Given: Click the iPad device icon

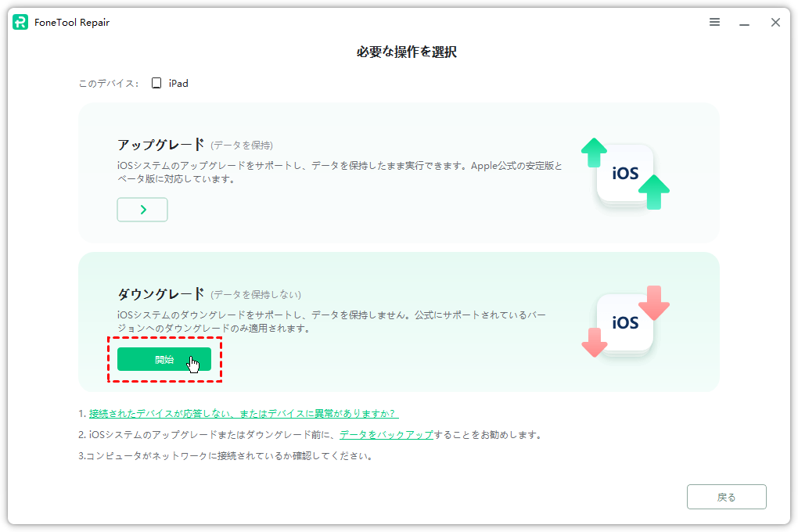Looking at the screenshot, I should point(156,83).
